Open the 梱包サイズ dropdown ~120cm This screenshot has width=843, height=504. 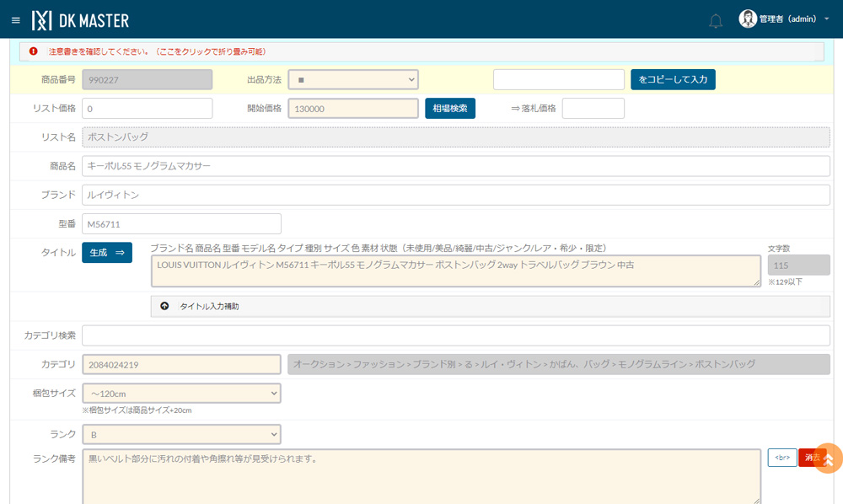click(182, 394)
